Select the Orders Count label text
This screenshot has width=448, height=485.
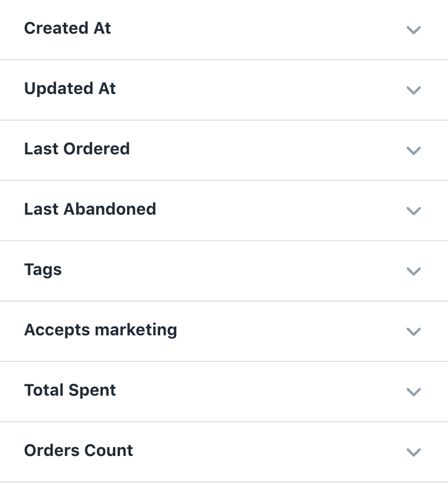click(79, 451)
